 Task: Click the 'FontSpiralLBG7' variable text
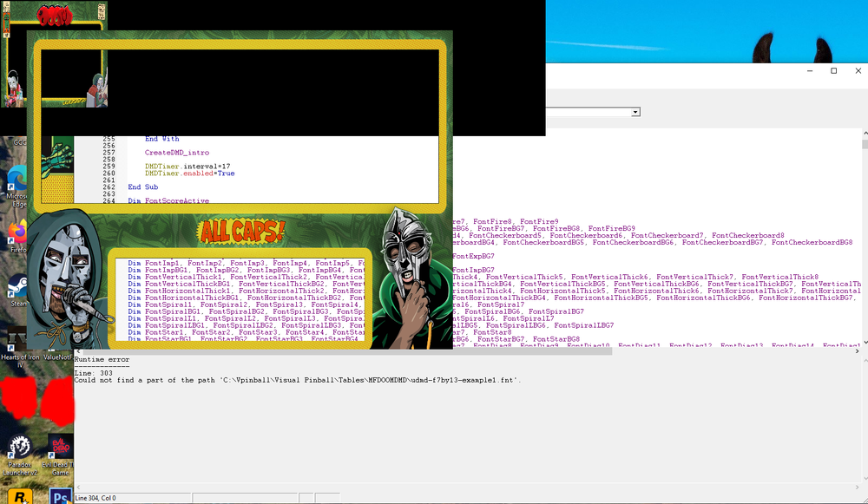click(x=584, y=325)
